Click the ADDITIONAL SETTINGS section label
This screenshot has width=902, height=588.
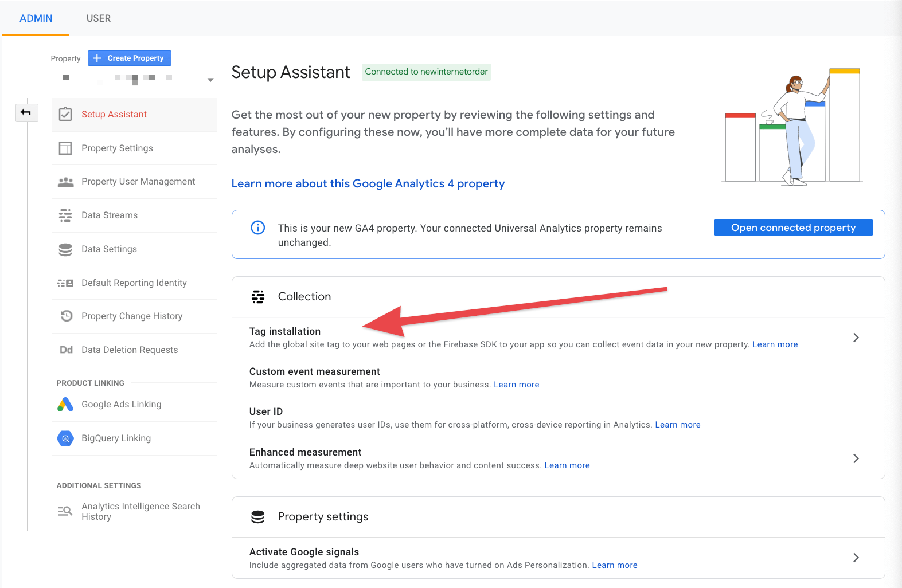[99, 485]
